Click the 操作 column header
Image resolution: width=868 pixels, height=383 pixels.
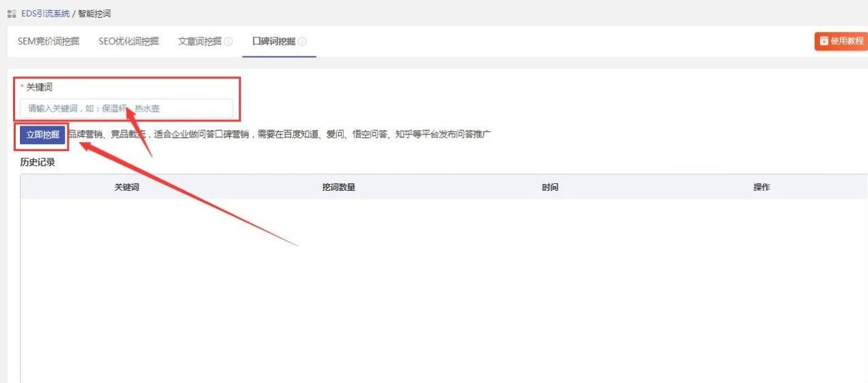tap(762, 187)
